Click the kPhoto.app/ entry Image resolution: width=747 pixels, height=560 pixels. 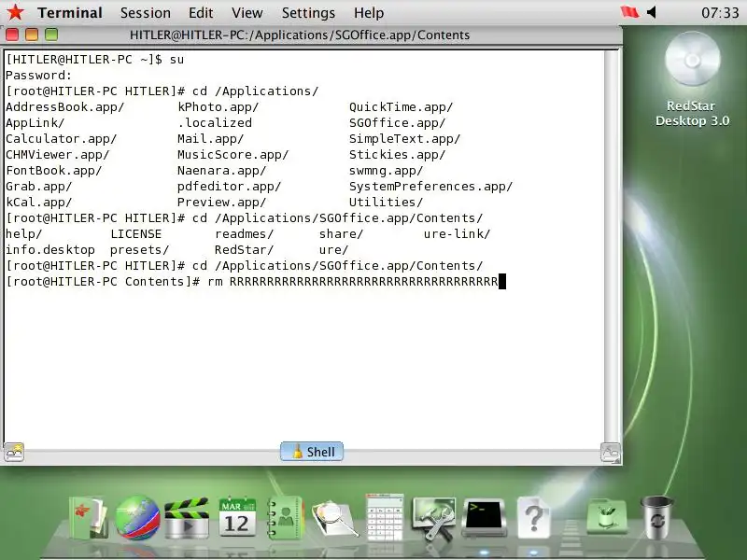tap(218, 107)
